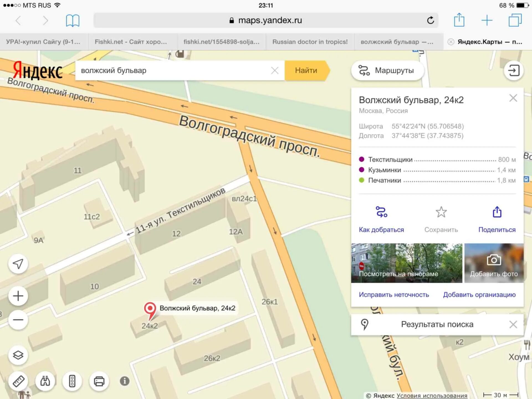This screenshot has width=532, height=399.
Task: Open panoramas binoculars tool
Action: coord(45,381)
